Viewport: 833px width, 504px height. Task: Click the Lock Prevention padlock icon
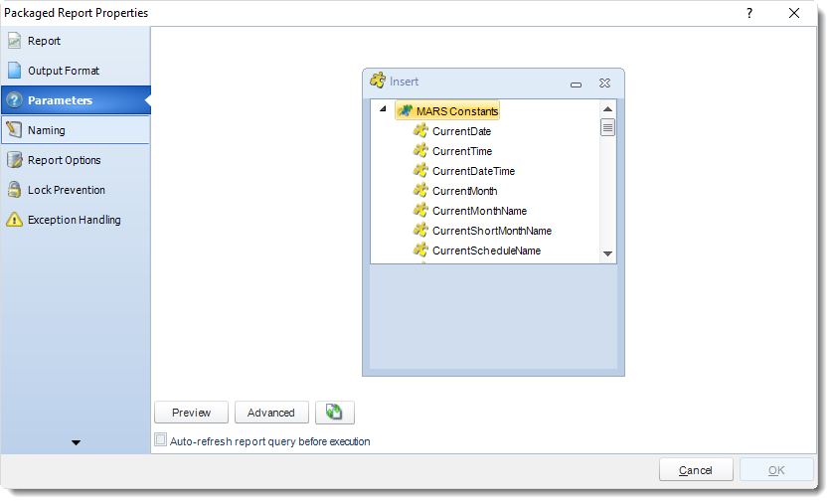(14, 190)
